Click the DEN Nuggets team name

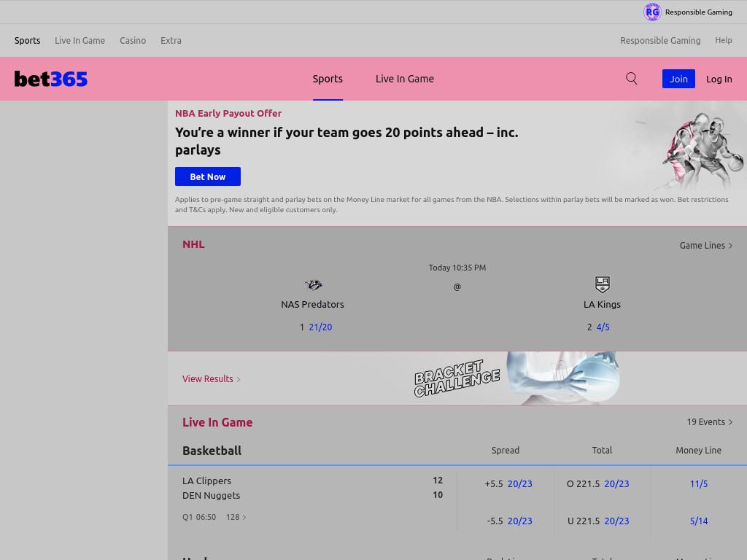[x=211, y=496]
